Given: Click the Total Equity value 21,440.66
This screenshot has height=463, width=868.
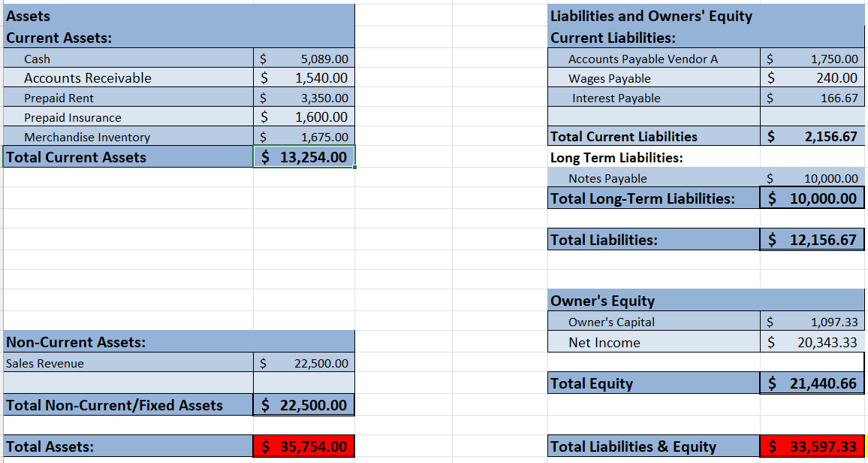Looking at the screenshot, I should [x=812, y=383].
